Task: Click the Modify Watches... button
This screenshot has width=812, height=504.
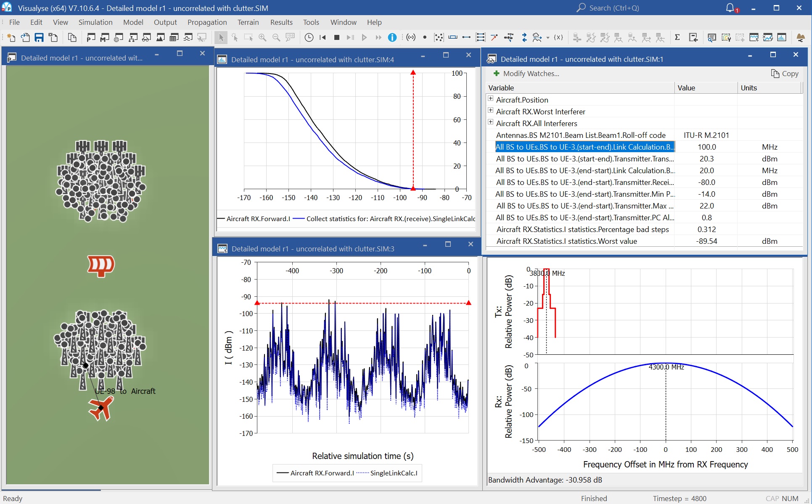Action: pyautogui.click(x=526, y=74)
